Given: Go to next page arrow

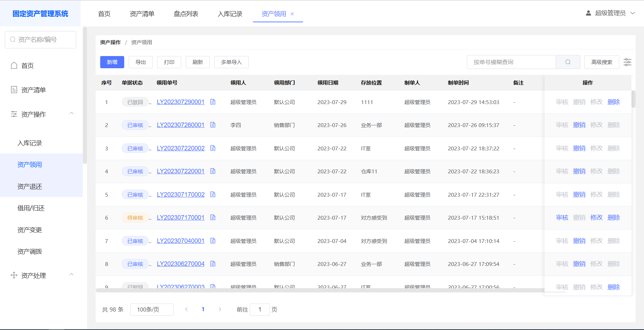Looking at the screenshot, I should (x=220, y=309).
